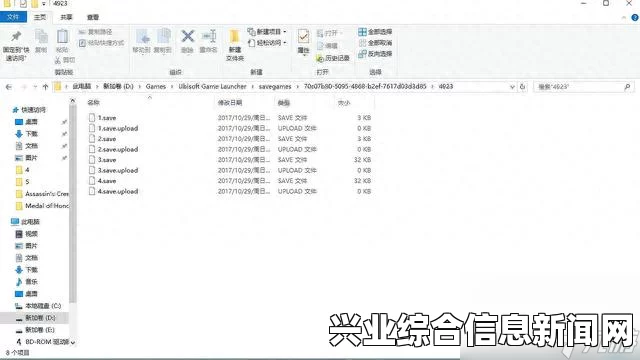This screenshot has height=360, width=640.
Task: Open the Assassin's Creed folder in the sidebar
Action: [x=47, y=194]
